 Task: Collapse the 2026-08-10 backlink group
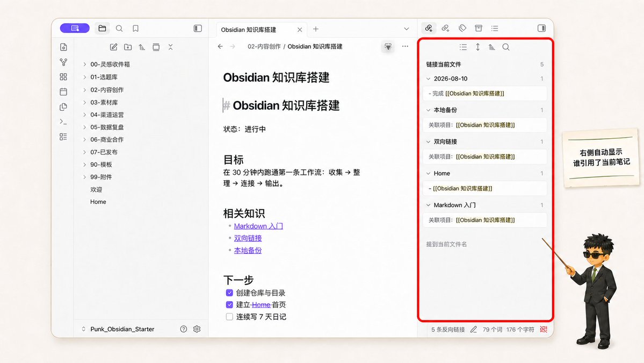(x=429, y=79)
